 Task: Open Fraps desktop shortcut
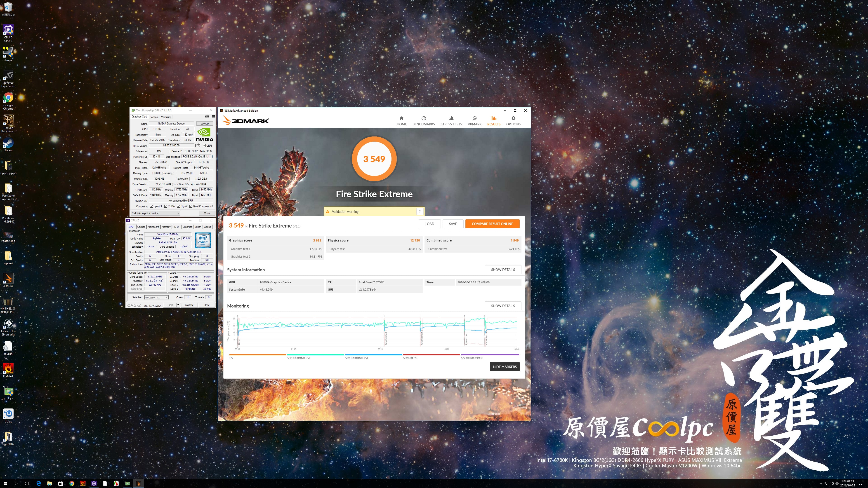pyautogui.click(x=8, y=54)
